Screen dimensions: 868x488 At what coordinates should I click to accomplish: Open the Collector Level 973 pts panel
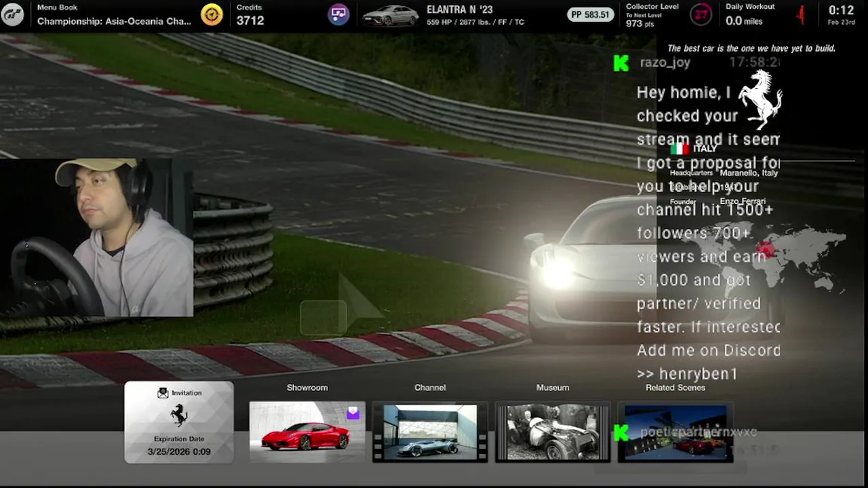pos(652,14)
